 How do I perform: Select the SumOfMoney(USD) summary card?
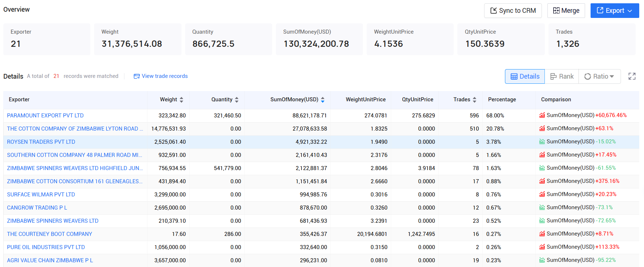point(319,39)
